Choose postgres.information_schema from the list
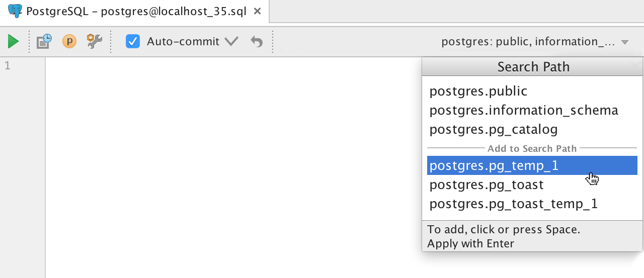The width and height of the screenshot is (644, 278). (524, 111)
